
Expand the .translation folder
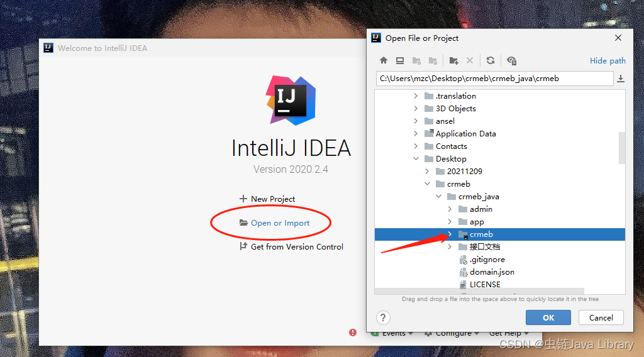tap(416, 96)
